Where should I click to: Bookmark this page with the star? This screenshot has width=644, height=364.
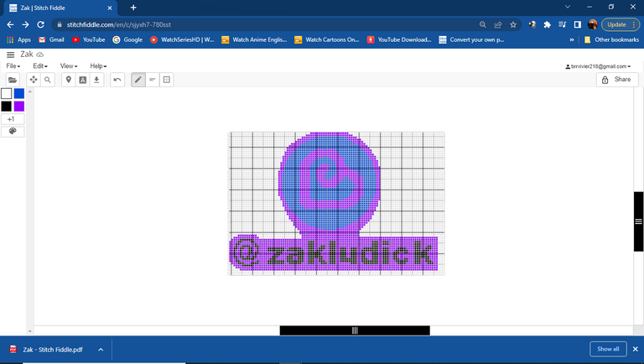click(x=513, y=24)
